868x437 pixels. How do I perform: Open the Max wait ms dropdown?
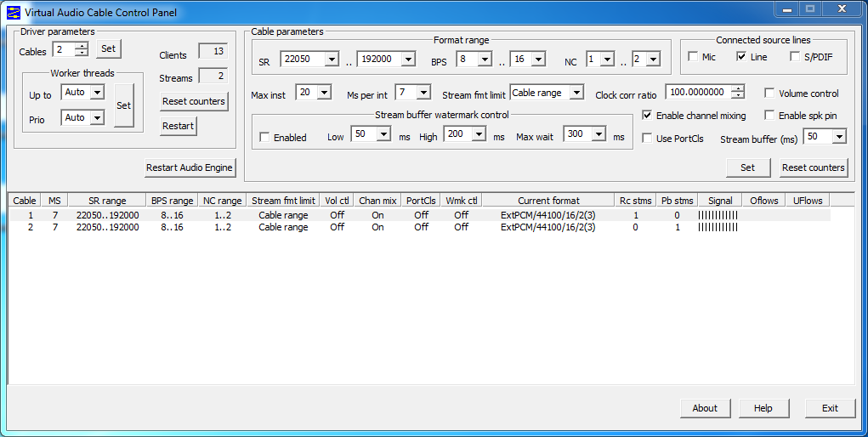coord(599,134)
